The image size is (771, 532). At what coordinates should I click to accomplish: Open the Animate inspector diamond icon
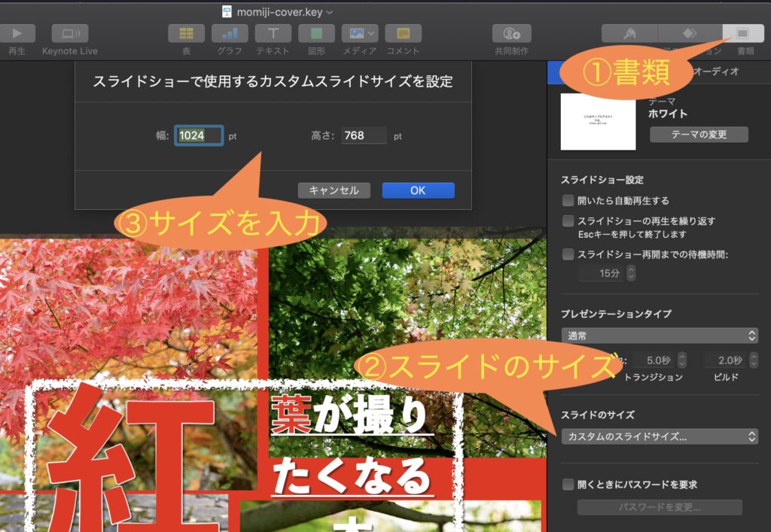tap(690, 33)
